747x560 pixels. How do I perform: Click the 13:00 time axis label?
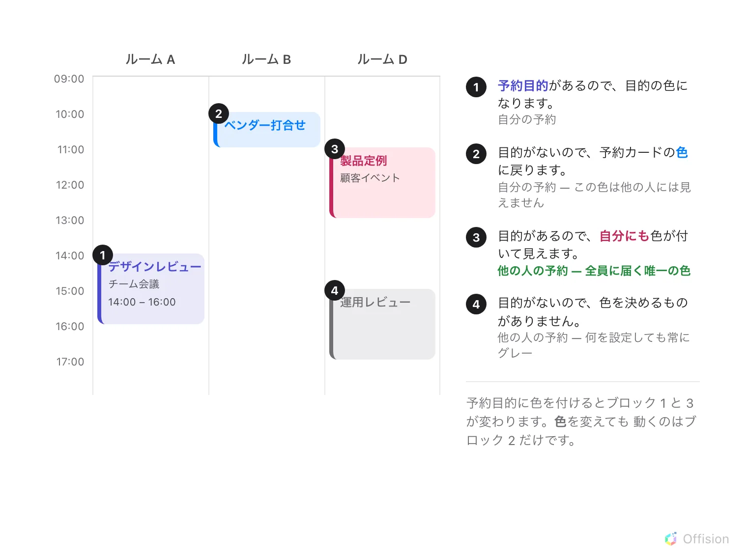(70, 220)
